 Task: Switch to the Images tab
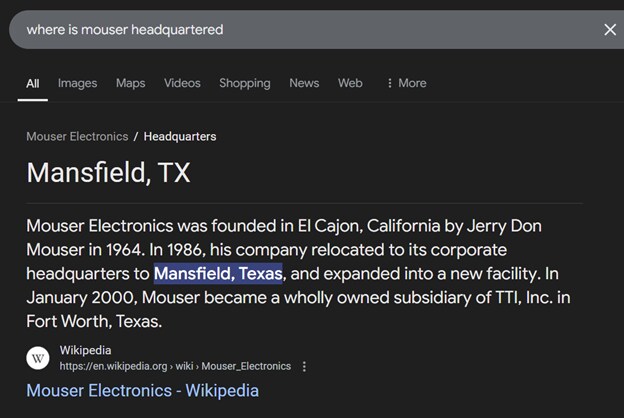coord(77,83)
